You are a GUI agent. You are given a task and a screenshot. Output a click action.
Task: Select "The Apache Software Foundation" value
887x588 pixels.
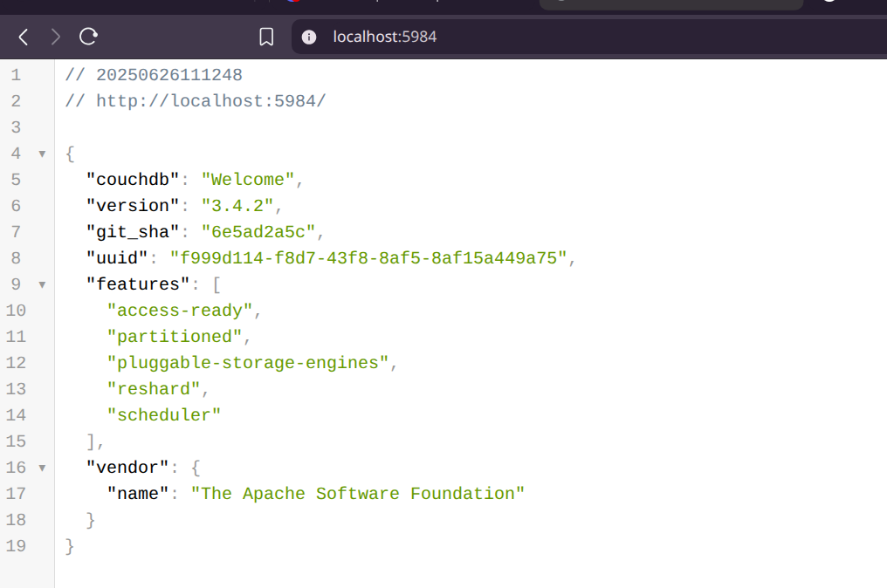pos(358,493)
